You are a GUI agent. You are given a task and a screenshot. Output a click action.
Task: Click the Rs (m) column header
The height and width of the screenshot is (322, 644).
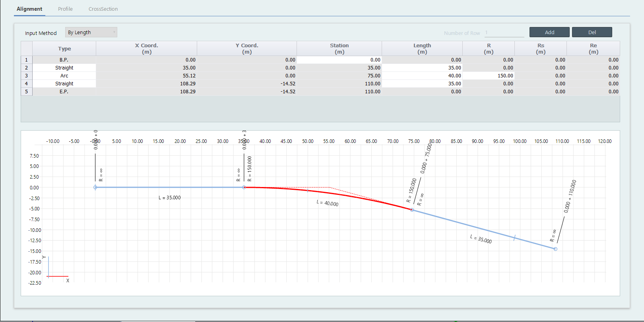click(x=541, y=48)
